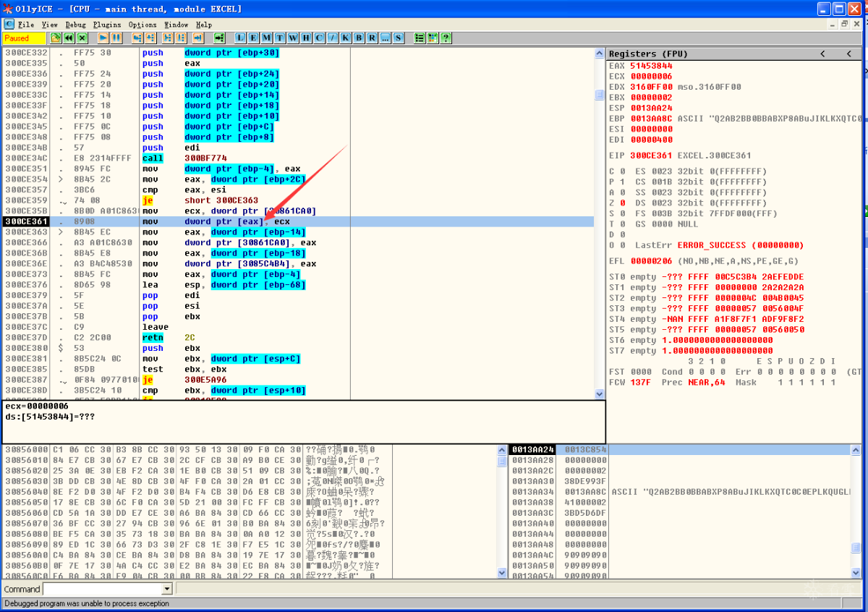This screenshot has height=612, width=868.
Task: Focus the Command input field
Action: tap(102, 590)
